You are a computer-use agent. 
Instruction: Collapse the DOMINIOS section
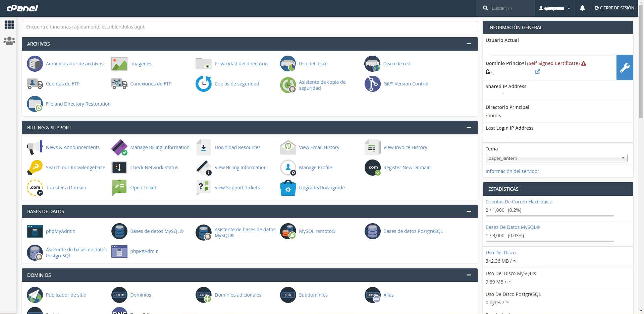[469, 275]
